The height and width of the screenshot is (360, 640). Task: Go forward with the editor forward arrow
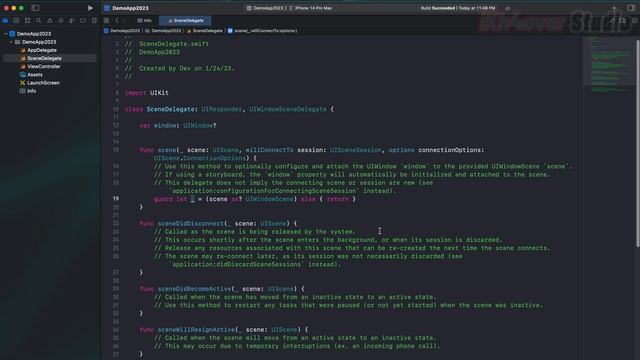tap(124, 20)
